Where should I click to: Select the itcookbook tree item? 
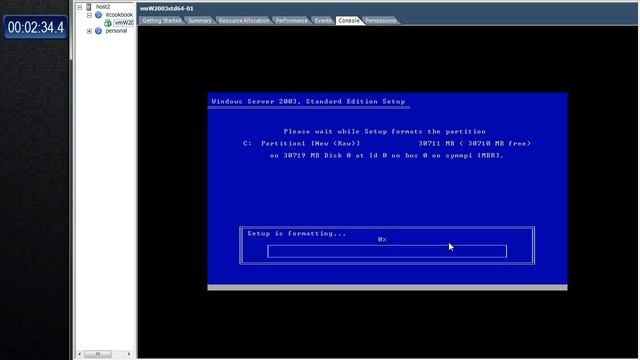[x=119, y=15]
